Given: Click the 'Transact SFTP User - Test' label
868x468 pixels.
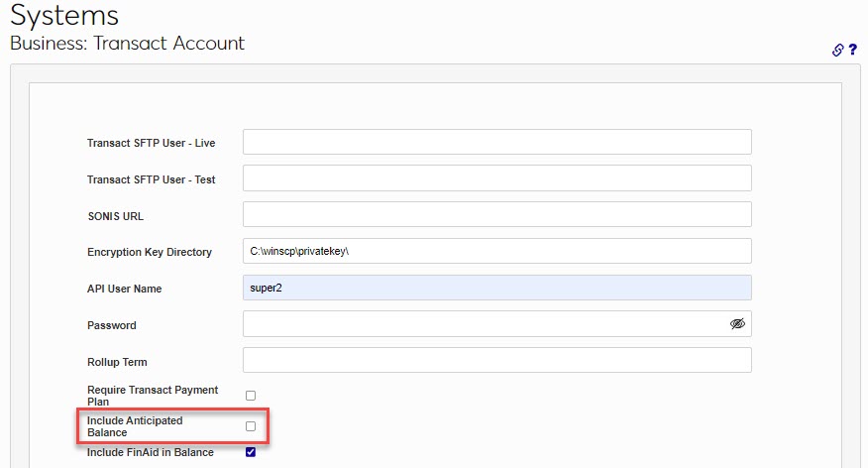Looking at the screenshot, I should (152, 179).
